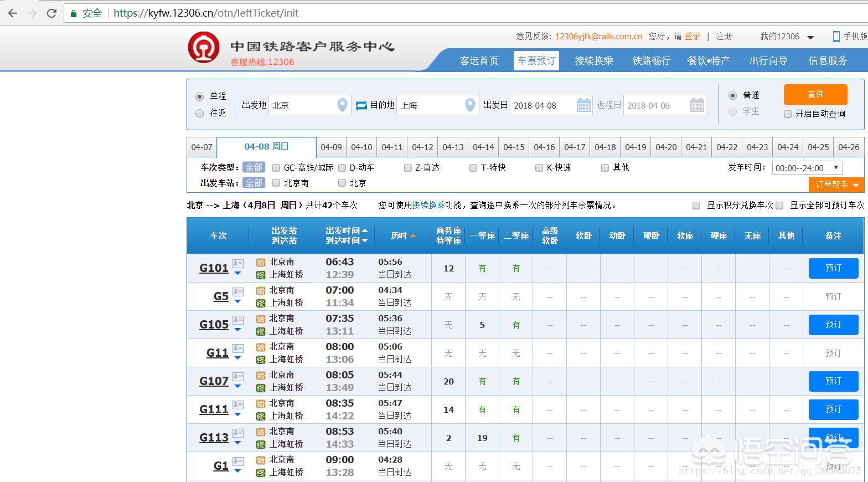Reload the page with the refresh icon
The height and width of the screenshot is (482, 868).
[51, 13]
